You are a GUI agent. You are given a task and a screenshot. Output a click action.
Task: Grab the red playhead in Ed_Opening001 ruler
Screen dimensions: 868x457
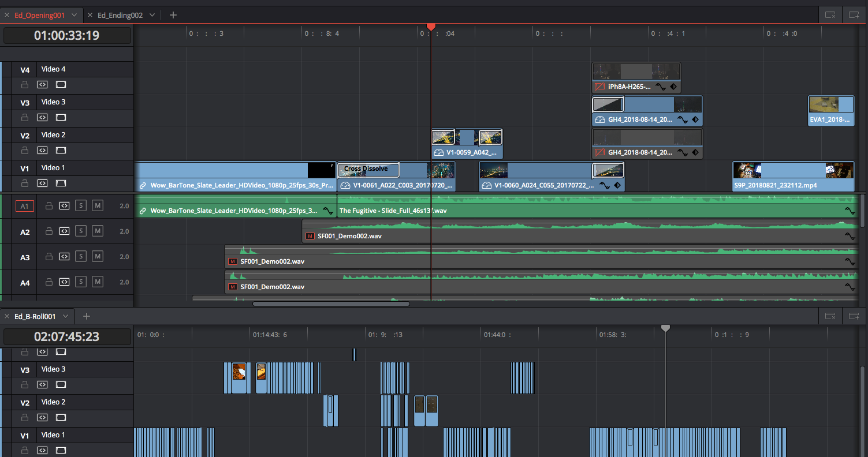[431, 27]
